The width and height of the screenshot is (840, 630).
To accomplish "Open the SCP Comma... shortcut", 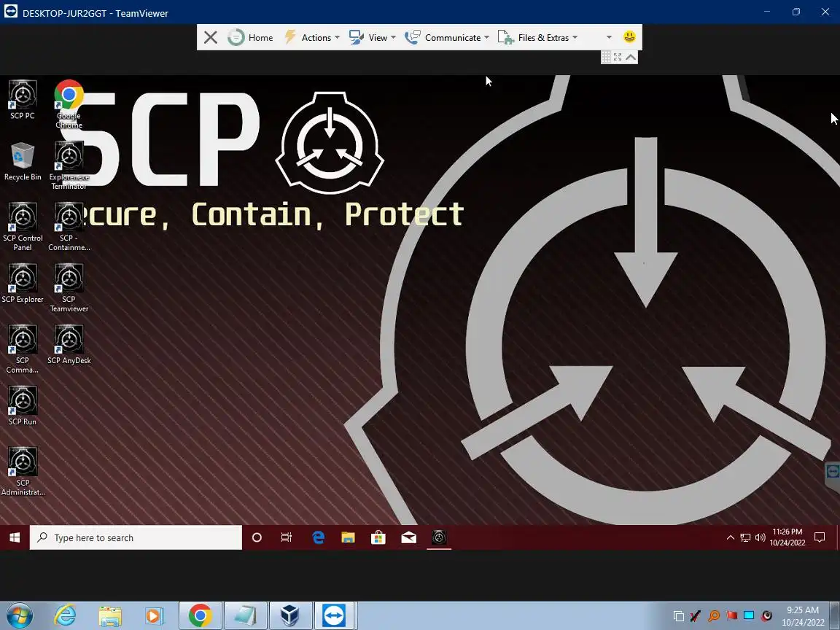I will pos(23,349).
